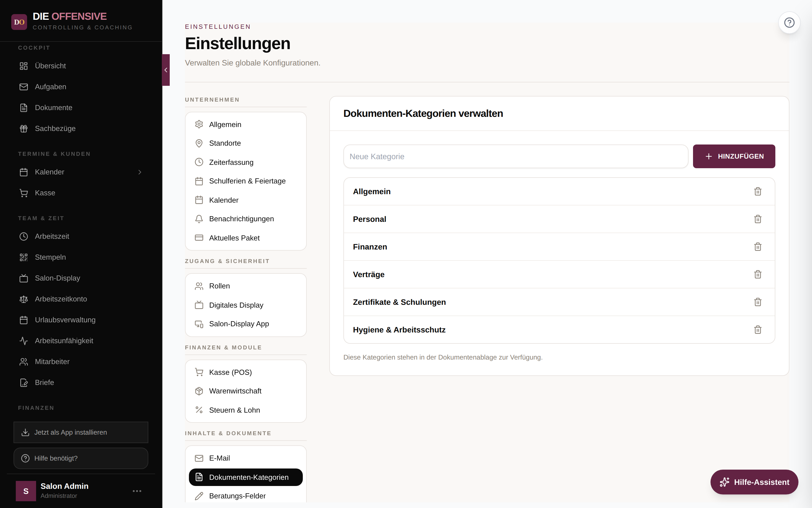Click the HINZUFÜGEN button

pos(734,156)
